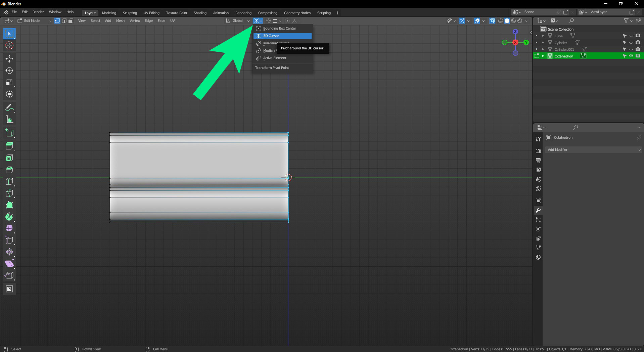
Task: Open the Edit Mode selector dropdown
Action: point(34,21)
